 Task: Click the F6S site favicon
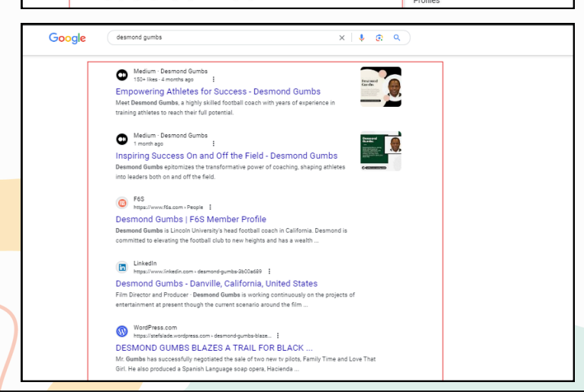pyautogui.click(x=121, y=203)
